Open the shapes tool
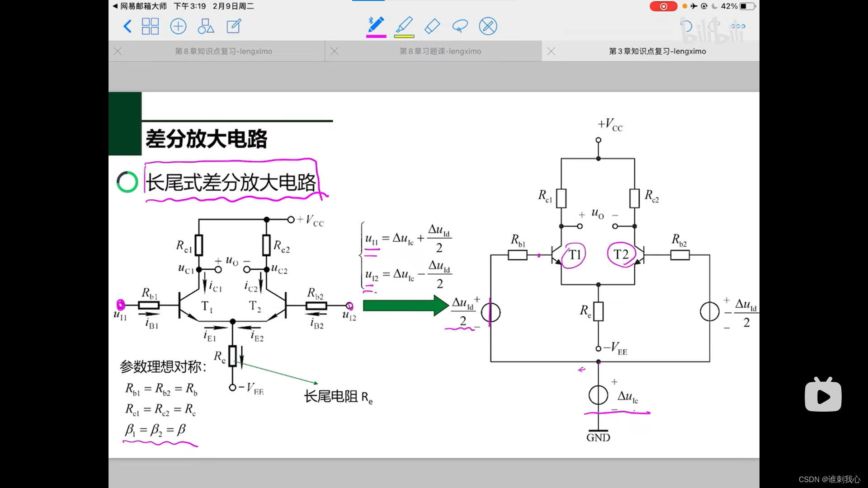The width and height of the screenshot is (868, 488). [x=206, y=26]
